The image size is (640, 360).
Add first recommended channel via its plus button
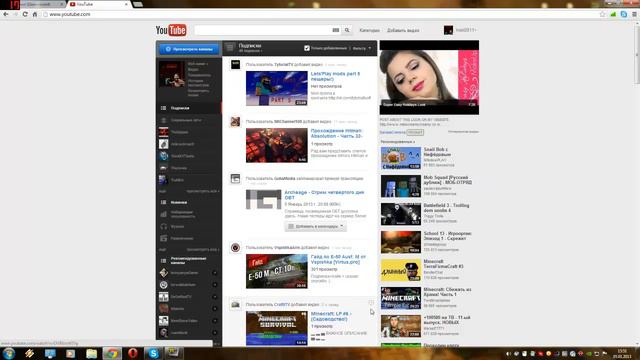215,273
